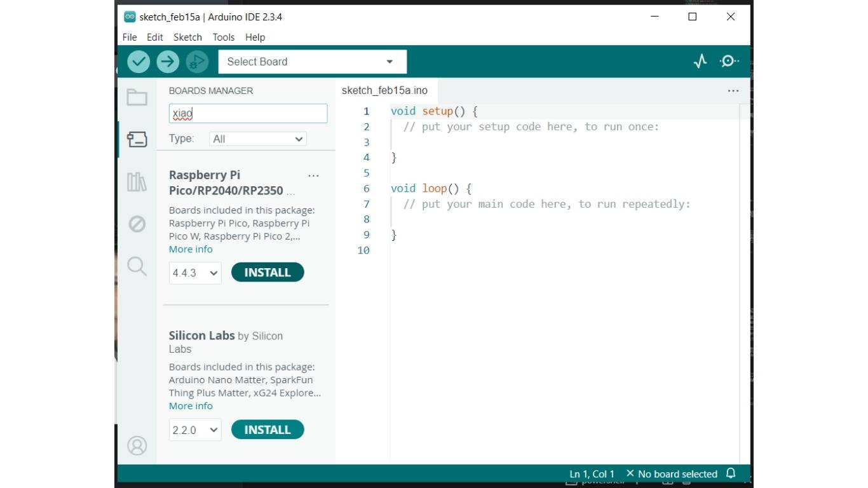
Task: Open the Select Board dropdown
Action: click(x=312, y=62)
